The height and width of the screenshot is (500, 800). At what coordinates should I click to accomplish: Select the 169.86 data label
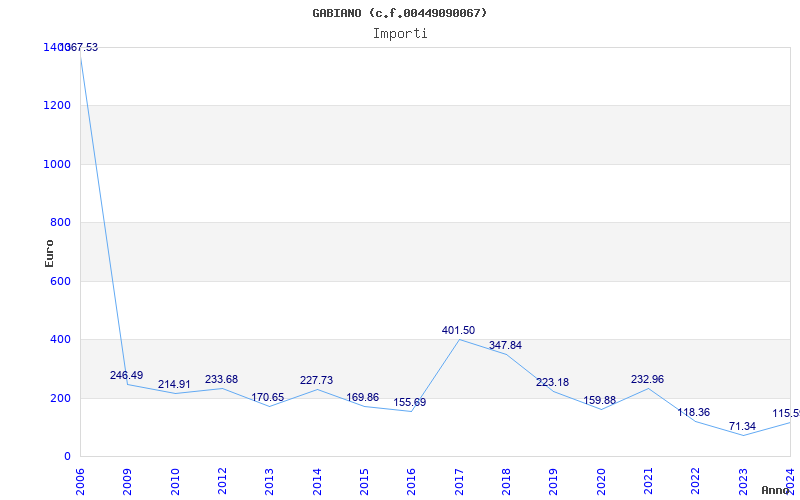363,397
